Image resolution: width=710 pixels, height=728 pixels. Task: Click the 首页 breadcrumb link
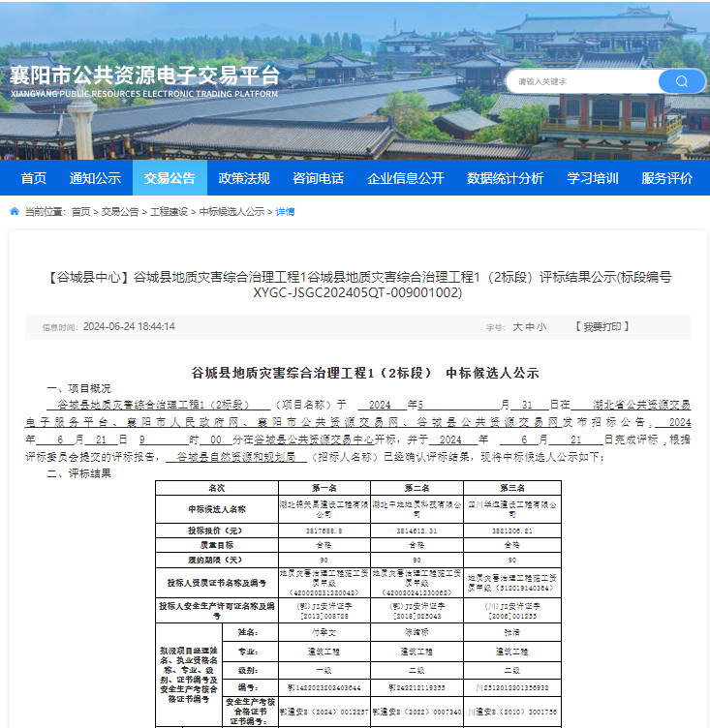(80, 211)
